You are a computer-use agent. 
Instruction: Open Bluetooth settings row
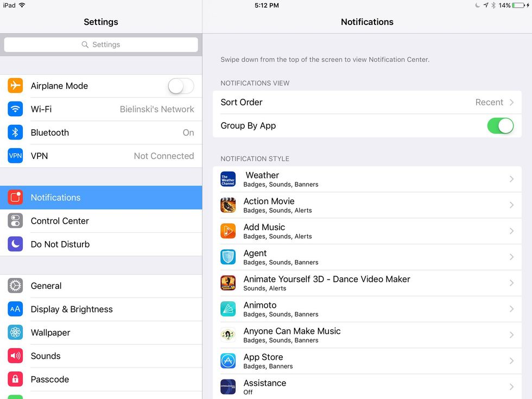[100, 132]
